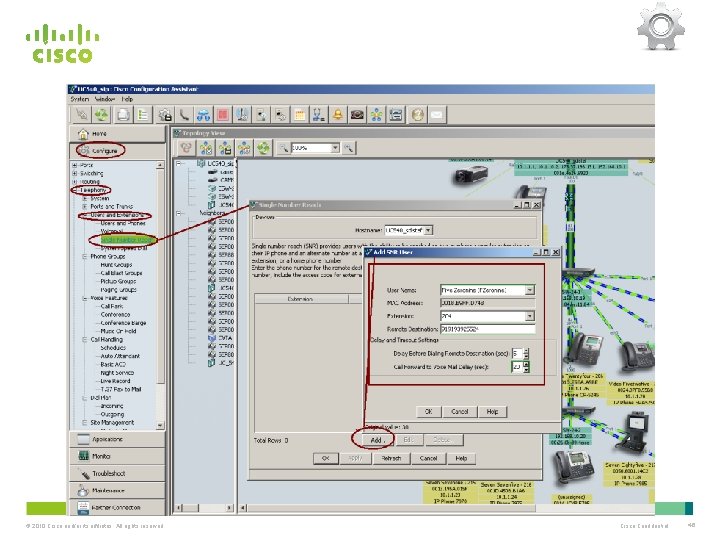The width and height of the screenshot is (720, 540).
Task: Expand the Switching tree node
Action: (75, 173)
